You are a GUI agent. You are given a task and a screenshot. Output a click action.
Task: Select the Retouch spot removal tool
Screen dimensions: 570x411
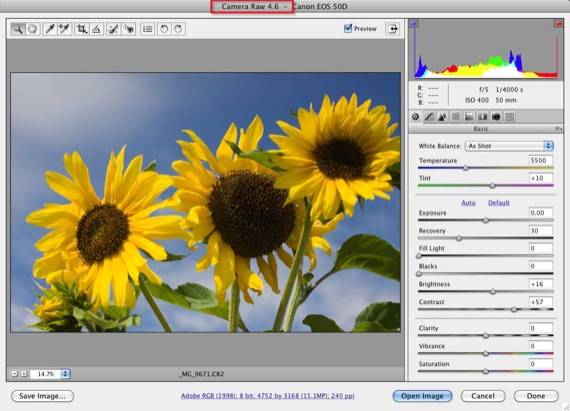(113, 29)
